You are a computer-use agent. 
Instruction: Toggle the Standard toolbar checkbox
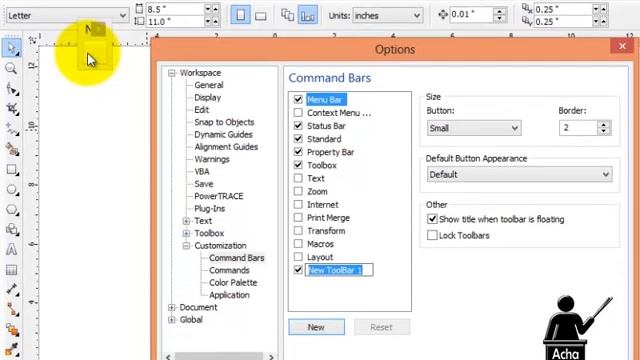298,139
